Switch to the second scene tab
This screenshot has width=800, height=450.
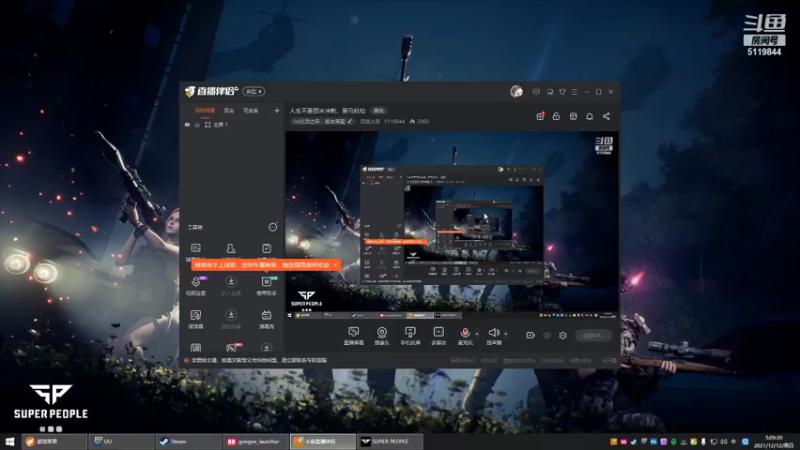(229, 110)
